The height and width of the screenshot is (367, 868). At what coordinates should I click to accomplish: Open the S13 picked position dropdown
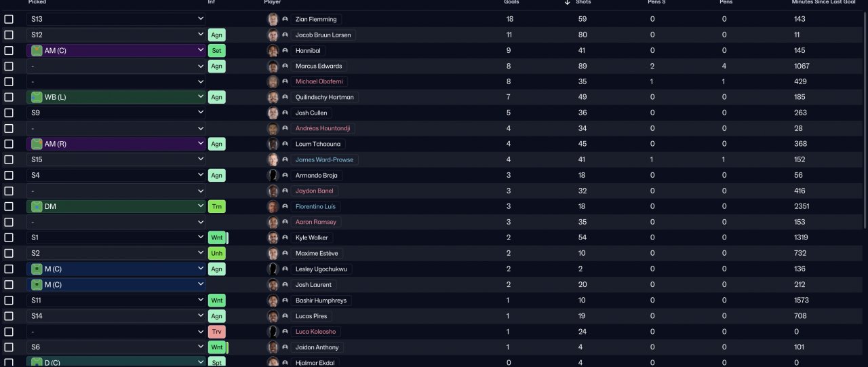click(x=116, y=19)
